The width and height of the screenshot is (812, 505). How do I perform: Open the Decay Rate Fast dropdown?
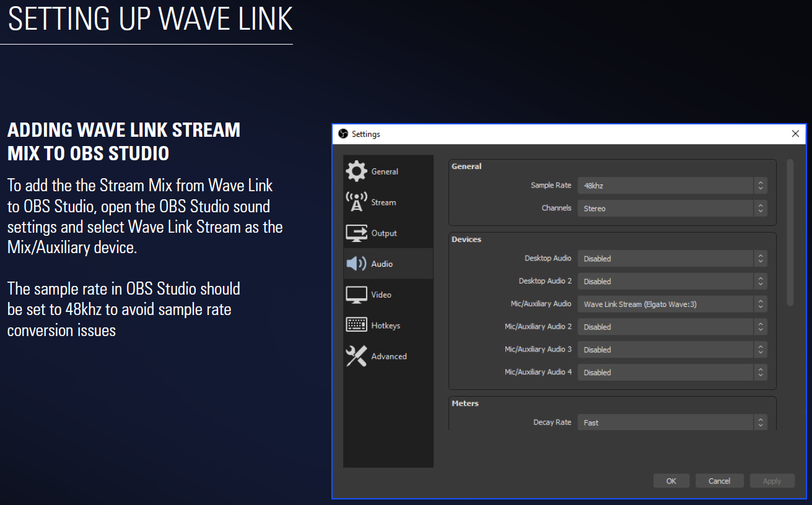(x=672, y=423)
